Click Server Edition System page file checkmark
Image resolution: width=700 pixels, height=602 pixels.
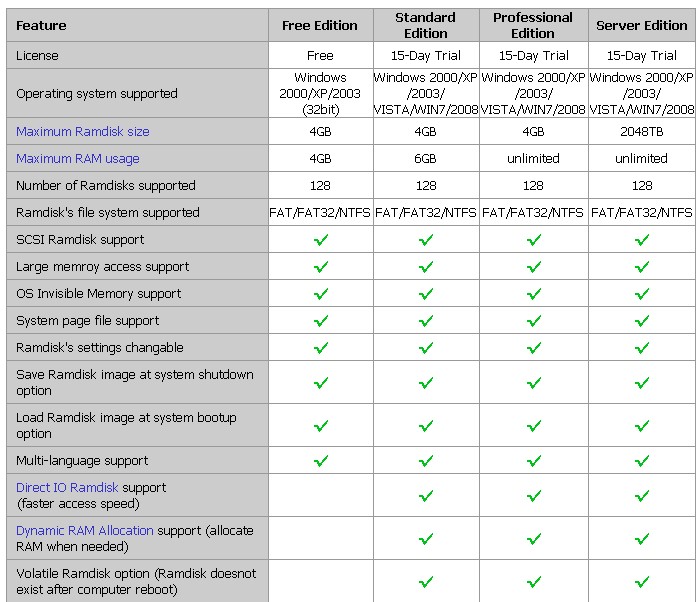pyautogui.click(x=642, y=321)
